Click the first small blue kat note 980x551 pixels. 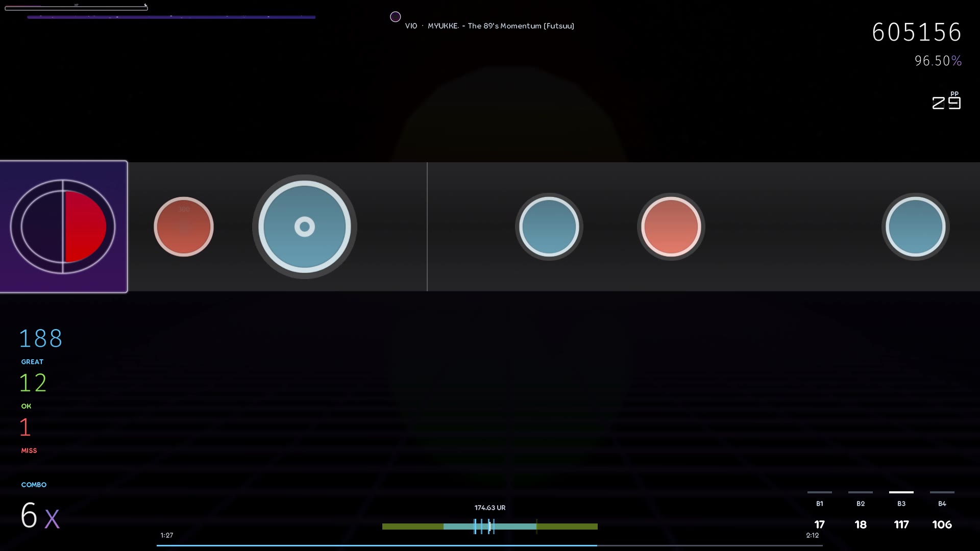coord(549,227)
